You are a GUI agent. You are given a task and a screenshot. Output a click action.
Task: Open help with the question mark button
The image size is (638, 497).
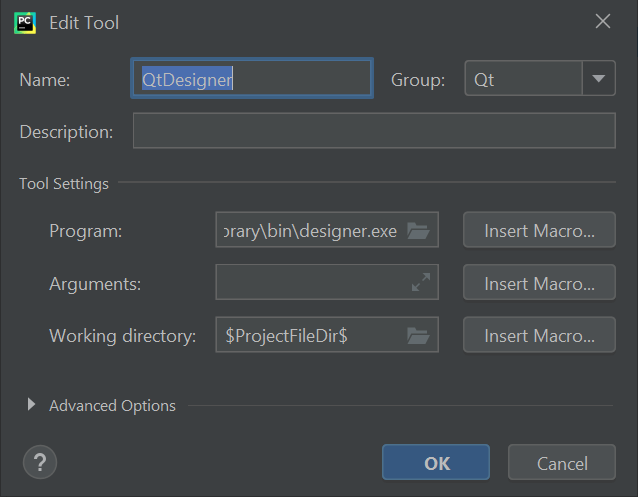40,462
